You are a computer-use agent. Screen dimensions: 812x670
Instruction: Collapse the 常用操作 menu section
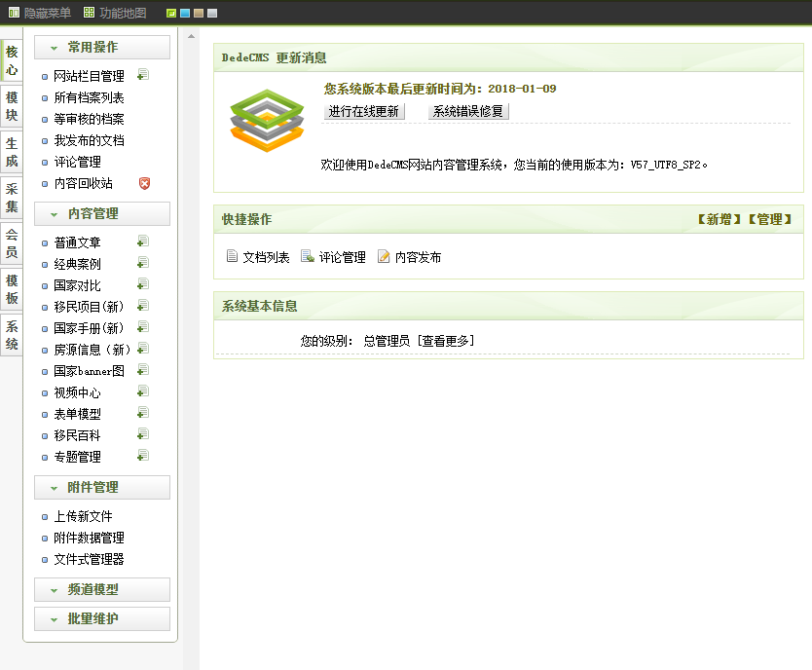pos(102,47)
